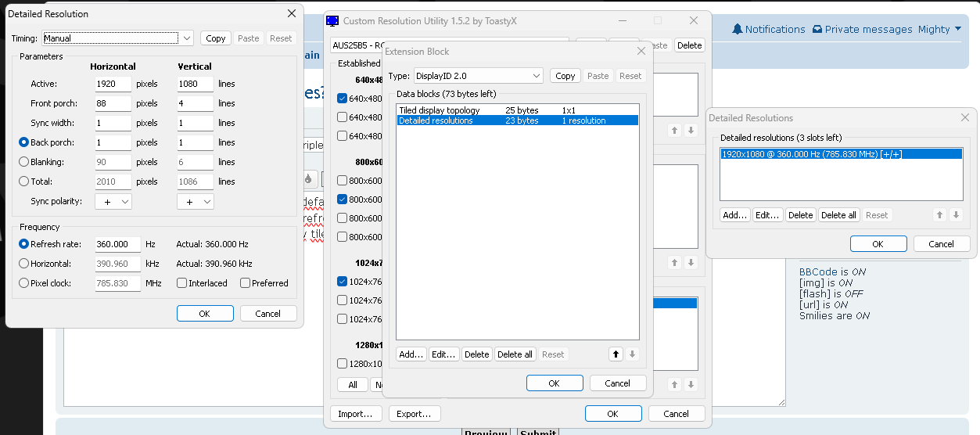The height and width of the screenshot is (435, 980).
Task: Expand the Type dropdown showing DisplayID 2.0
Action: click(477, 76)
